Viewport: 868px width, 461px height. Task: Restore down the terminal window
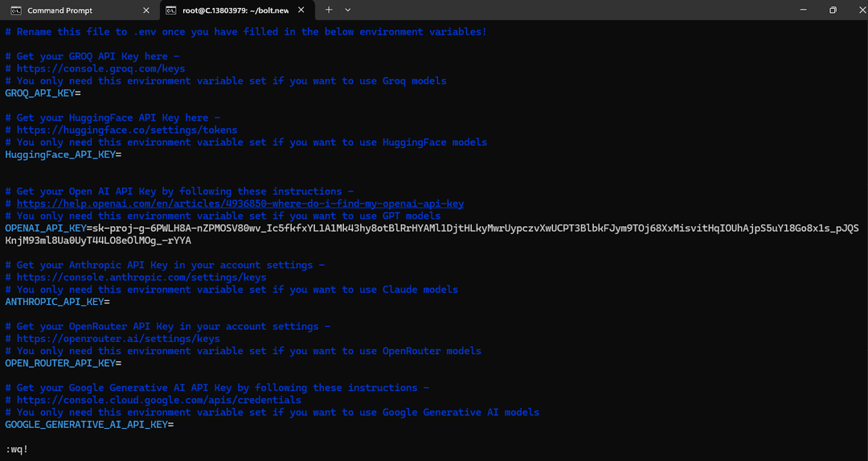pyautogui.click(x=833, y=10)
